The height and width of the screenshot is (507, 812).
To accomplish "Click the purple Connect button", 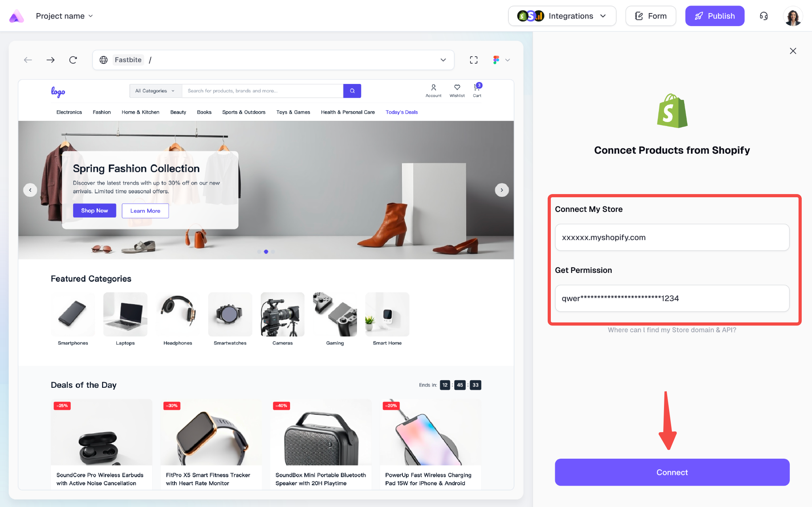I will pos(672,472).
